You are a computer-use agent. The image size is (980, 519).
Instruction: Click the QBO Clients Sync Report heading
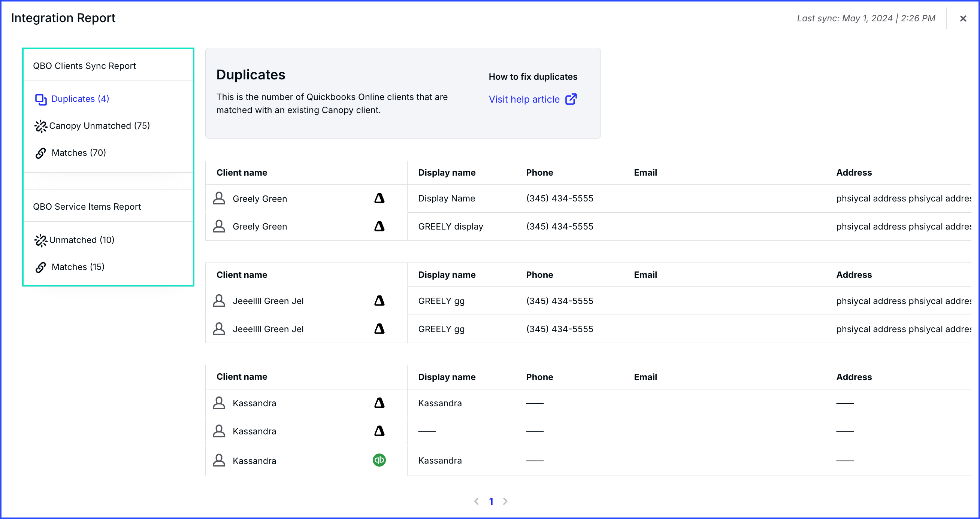(84, 66)
